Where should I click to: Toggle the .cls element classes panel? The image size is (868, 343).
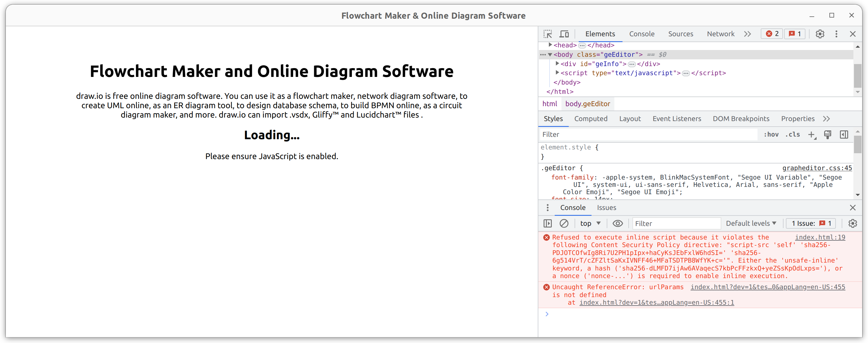[x=793, y=135]
